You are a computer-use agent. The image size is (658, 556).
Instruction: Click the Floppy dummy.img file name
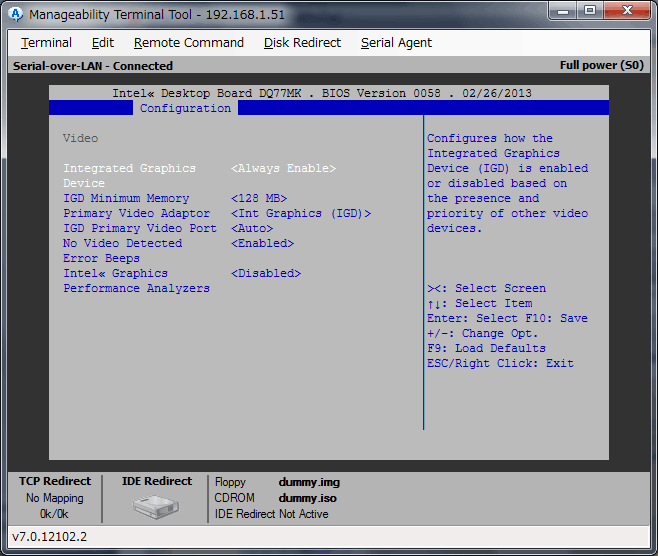pyautogui.click(x=309, y=482)
